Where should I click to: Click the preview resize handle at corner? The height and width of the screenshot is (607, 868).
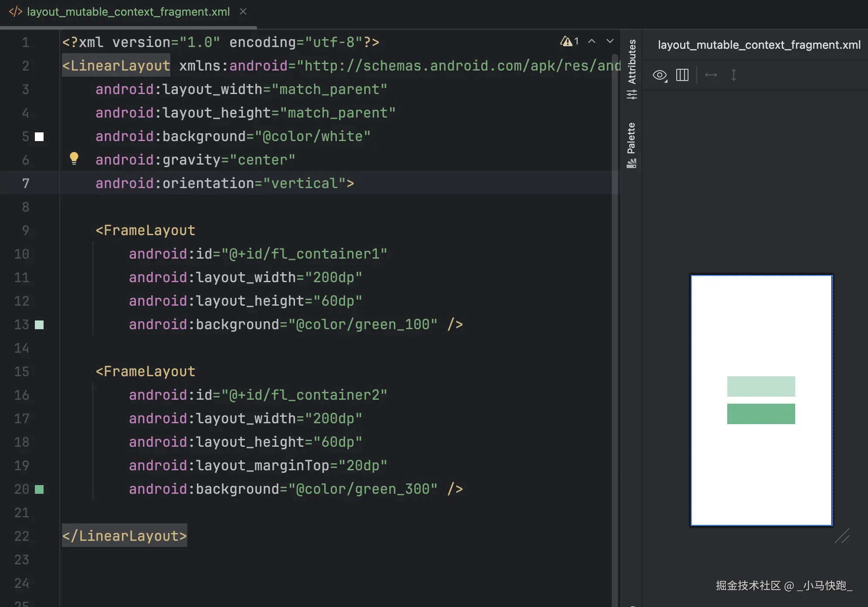[x=842, y=536]
